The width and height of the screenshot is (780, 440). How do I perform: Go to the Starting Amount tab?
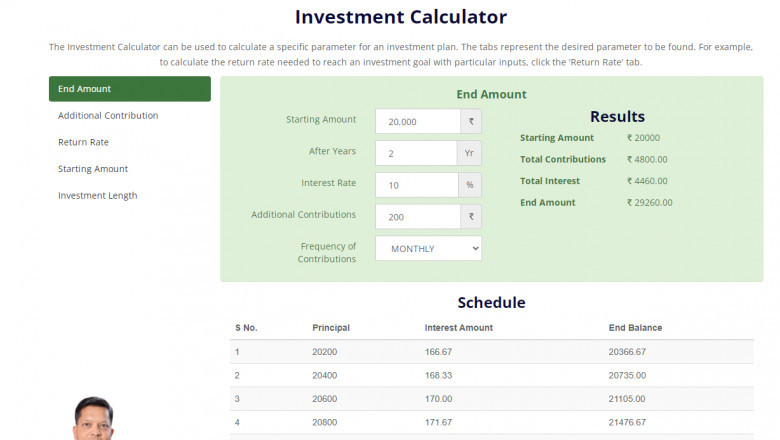[93, 169]
